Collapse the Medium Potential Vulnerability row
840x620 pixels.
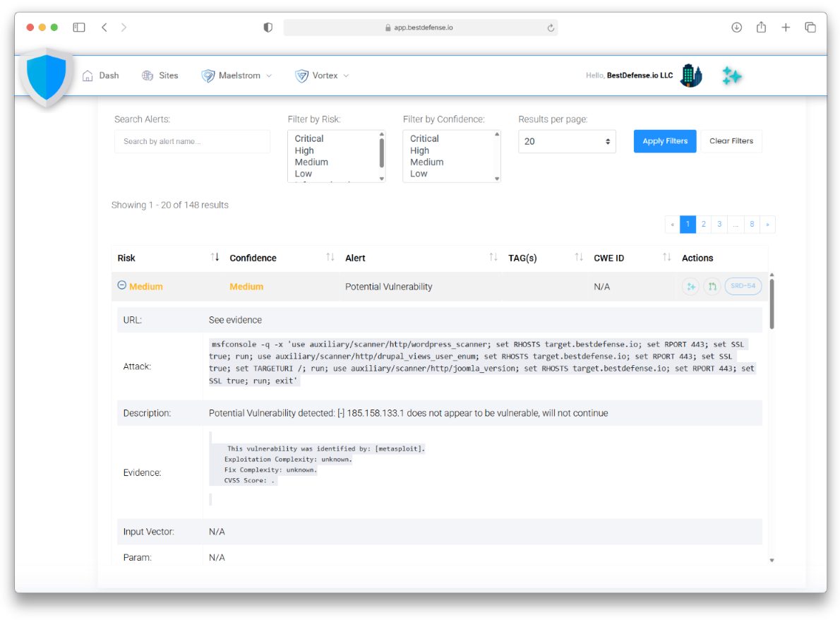(121, 285)
